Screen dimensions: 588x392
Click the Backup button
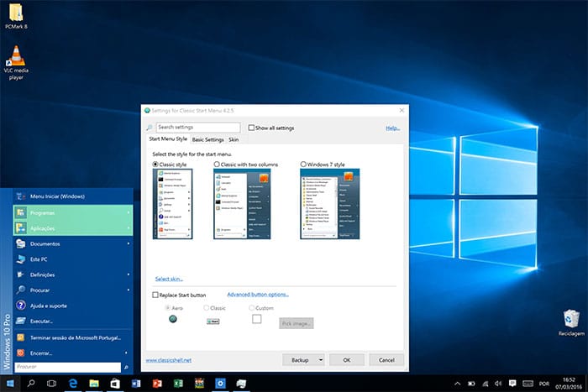click(300, 360)
